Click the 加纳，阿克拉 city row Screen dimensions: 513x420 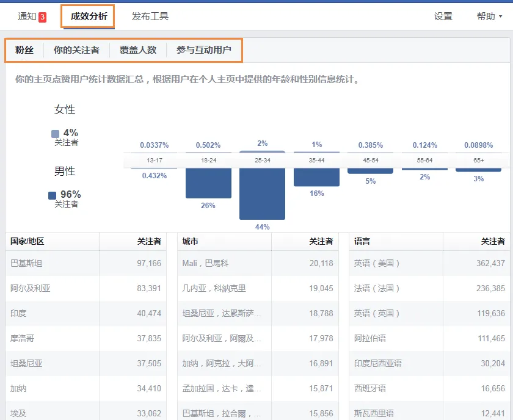[x=258, y=363]
